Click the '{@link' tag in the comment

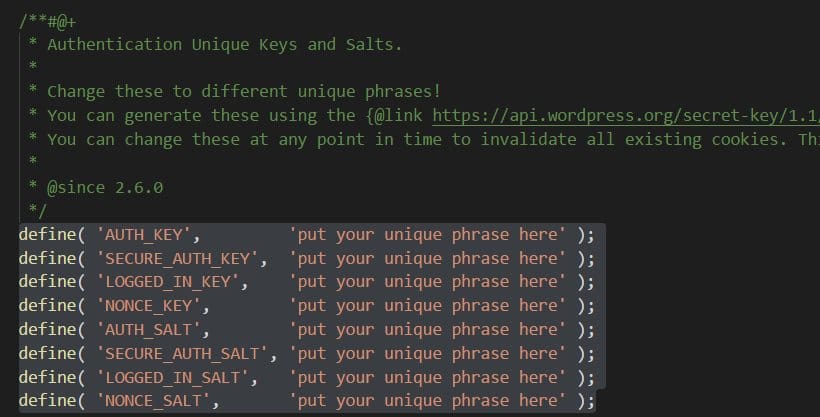tap(394, 116)
